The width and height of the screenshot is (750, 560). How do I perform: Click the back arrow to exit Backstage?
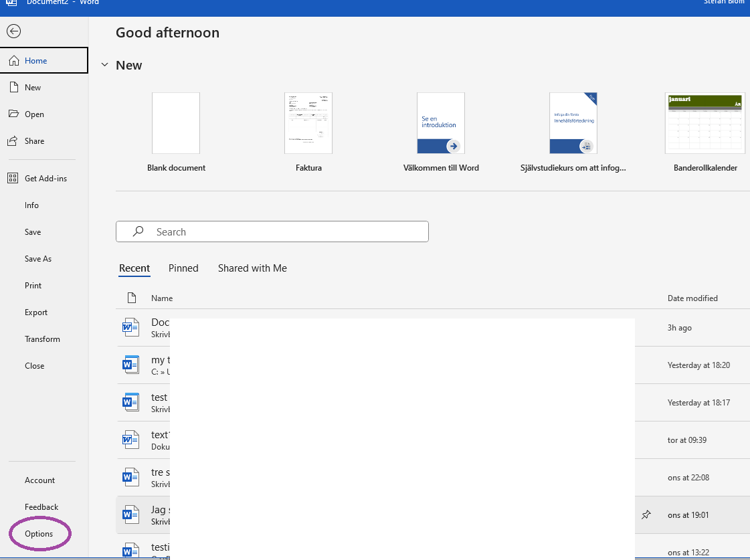click(13, 31)
